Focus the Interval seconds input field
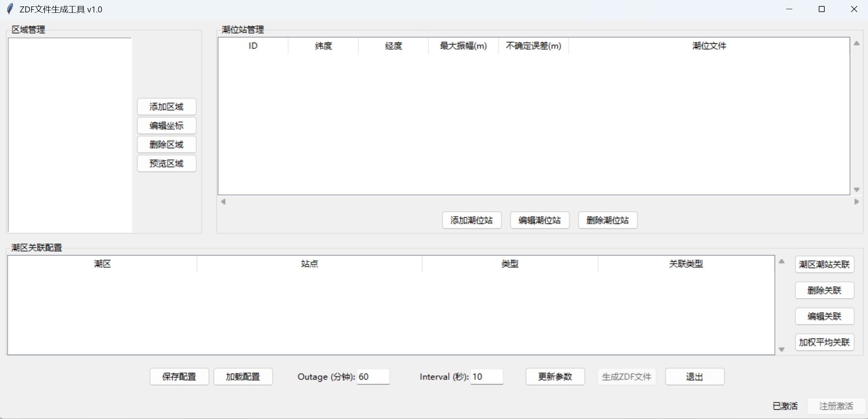 click(486, 377)
